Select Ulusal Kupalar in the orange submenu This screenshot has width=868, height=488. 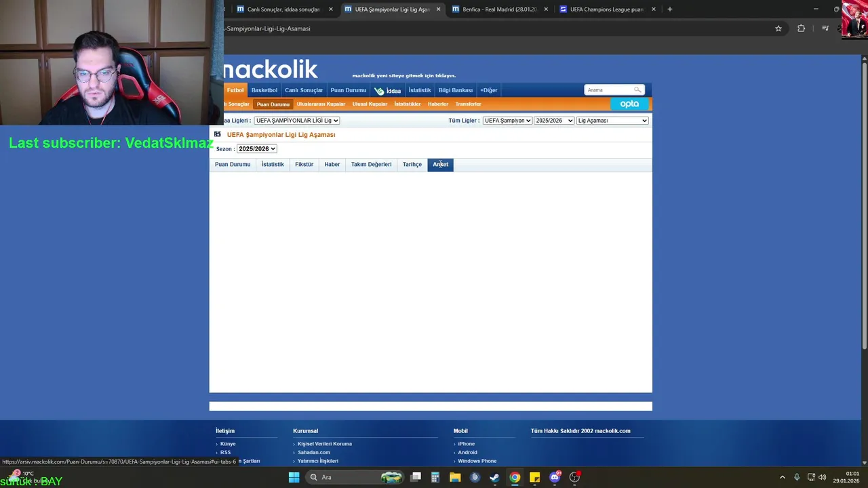pyautogui.click(x=370, y=104)
